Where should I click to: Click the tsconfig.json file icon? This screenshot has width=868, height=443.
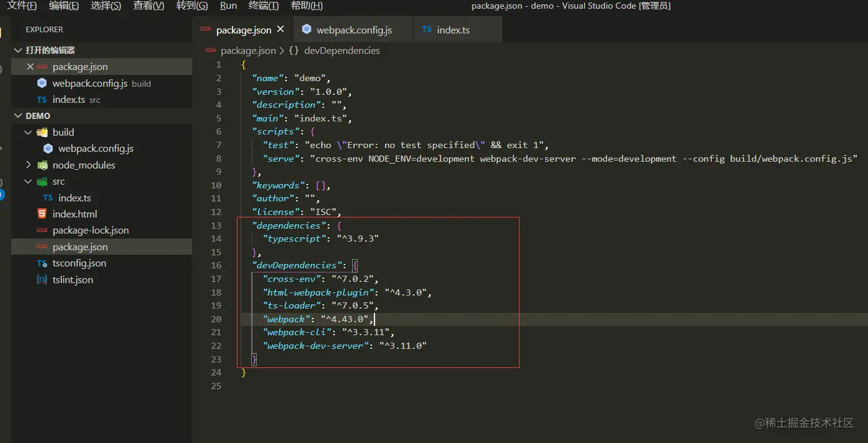(x=42, y=263)
